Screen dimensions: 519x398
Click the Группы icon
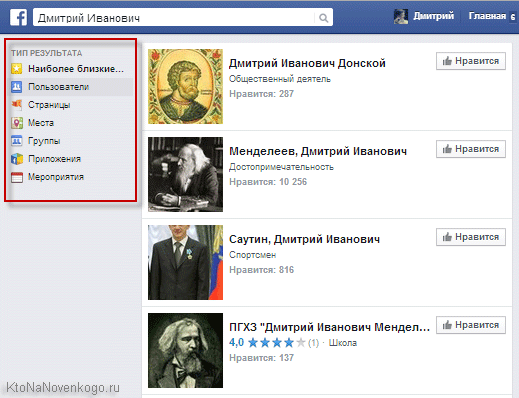point(17,141)
